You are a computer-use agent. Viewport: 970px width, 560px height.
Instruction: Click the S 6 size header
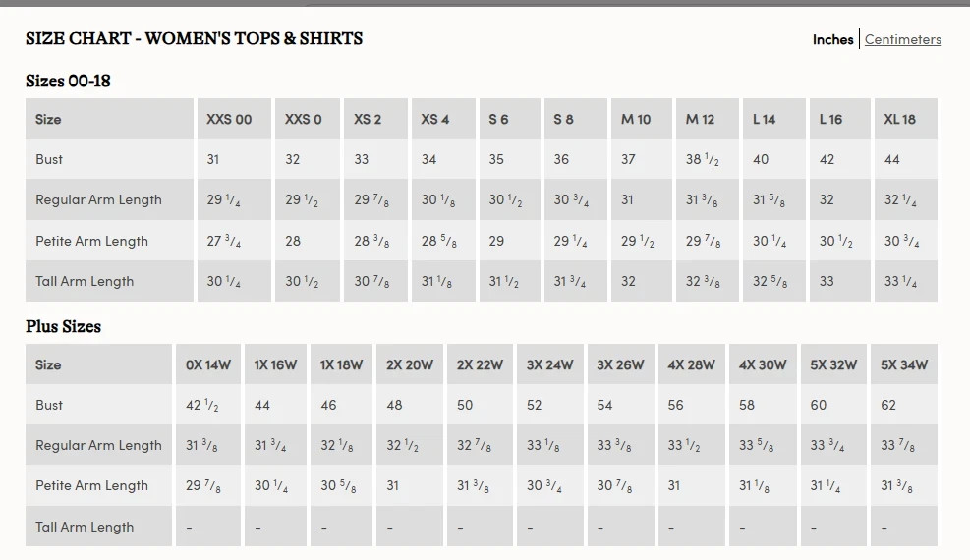(x=498, y=119)
